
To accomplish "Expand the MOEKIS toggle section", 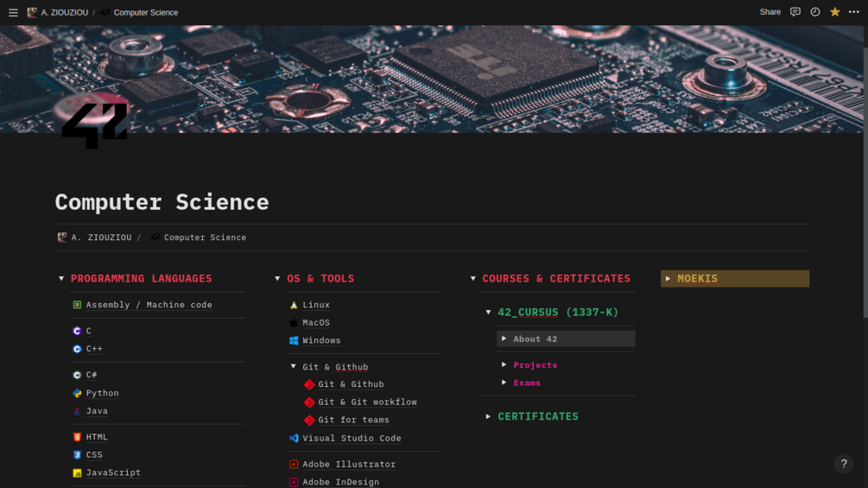I will point(668,279).
